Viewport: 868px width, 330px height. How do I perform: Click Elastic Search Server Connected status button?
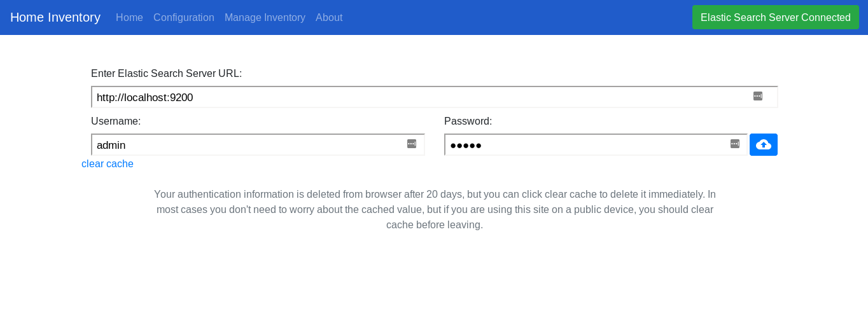point(776,17)
